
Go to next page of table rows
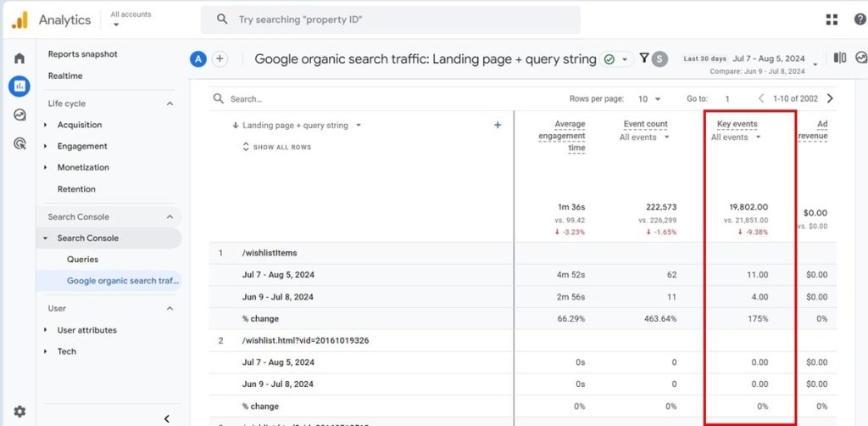(830, 98)
